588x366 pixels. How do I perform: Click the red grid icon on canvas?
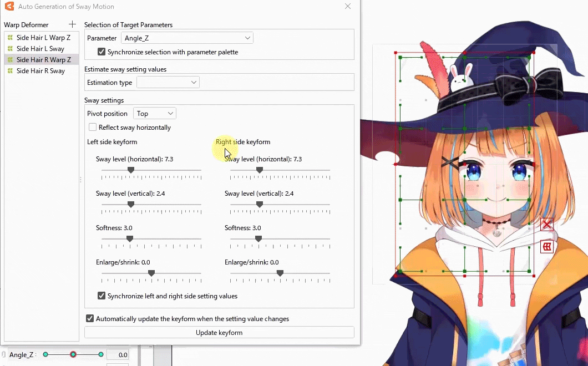[x=547, y=246]
